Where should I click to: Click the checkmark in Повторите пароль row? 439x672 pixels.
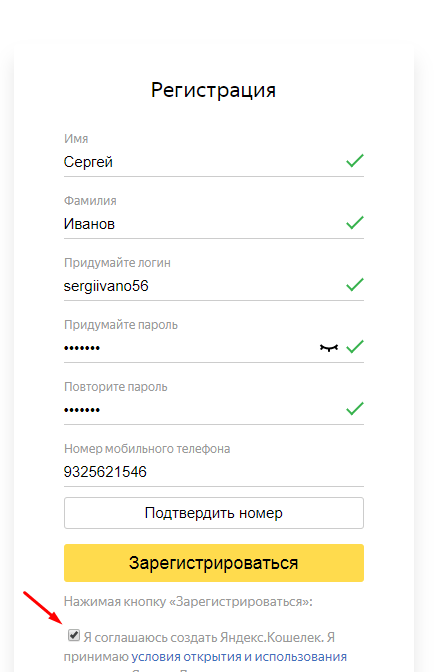coord(355,409)
